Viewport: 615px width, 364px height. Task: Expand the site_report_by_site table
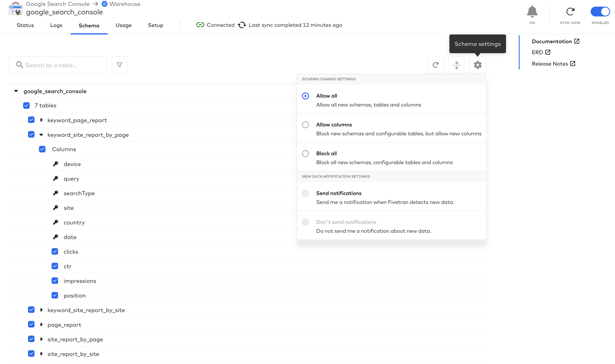tap(42, 354)
